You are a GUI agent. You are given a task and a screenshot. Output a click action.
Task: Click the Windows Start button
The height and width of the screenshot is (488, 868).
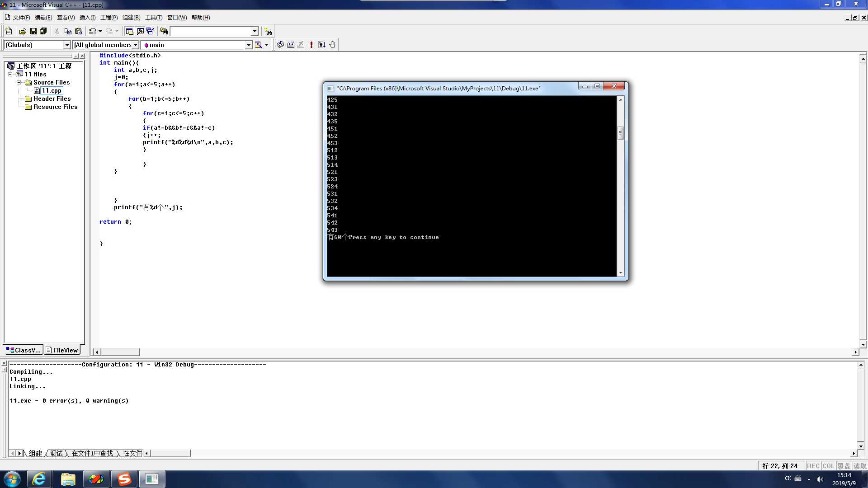pos(12,479)
